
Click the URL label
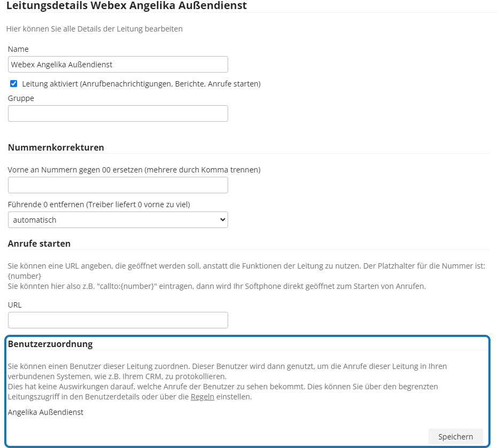pyautogui.click(x=14, y=305)
